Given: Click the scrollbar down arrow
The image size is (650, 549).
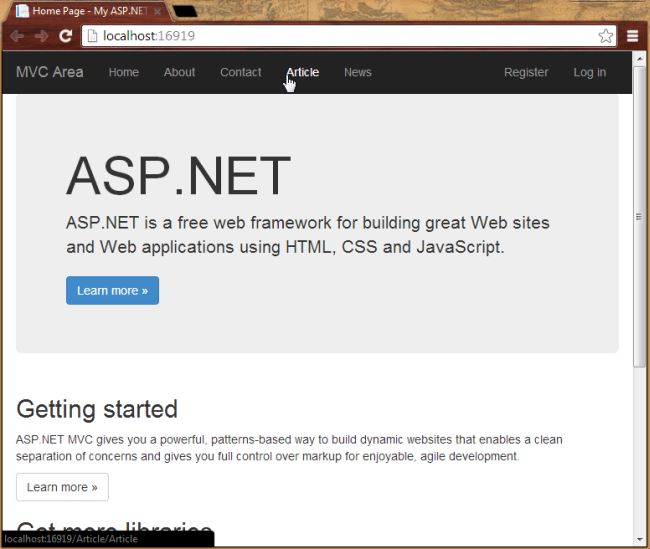Looking at the screenshot, I should pyautogui.click(x=640, y=539).
